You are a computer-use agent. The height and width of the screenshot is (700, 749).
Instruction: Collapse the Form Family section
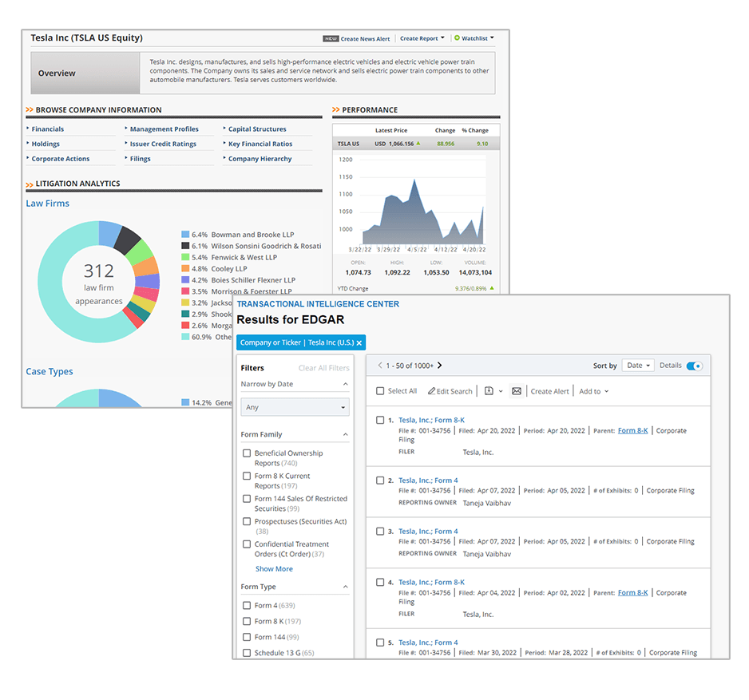pyautogui.click(x=346, y=434)
